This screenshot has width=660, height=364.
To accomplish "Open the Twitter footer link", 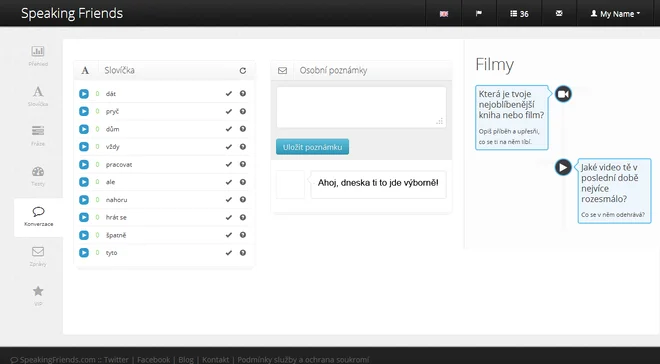I will tap(116, 360).
